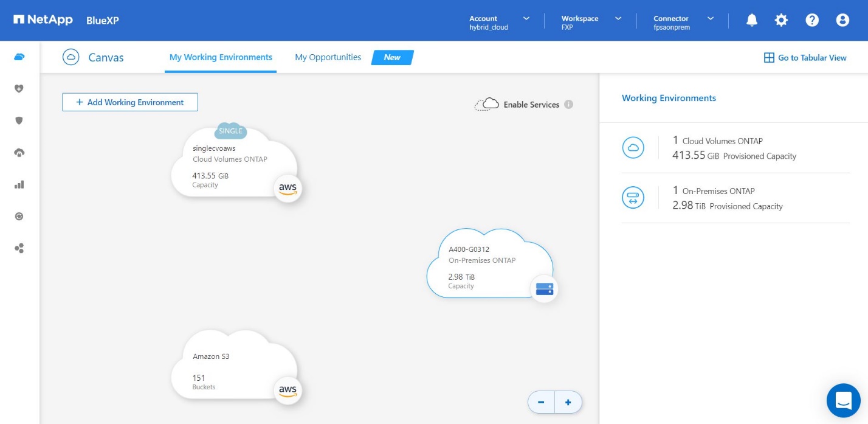Open the notifications bell icon
The image size is (868, 424).
[752, 20]
